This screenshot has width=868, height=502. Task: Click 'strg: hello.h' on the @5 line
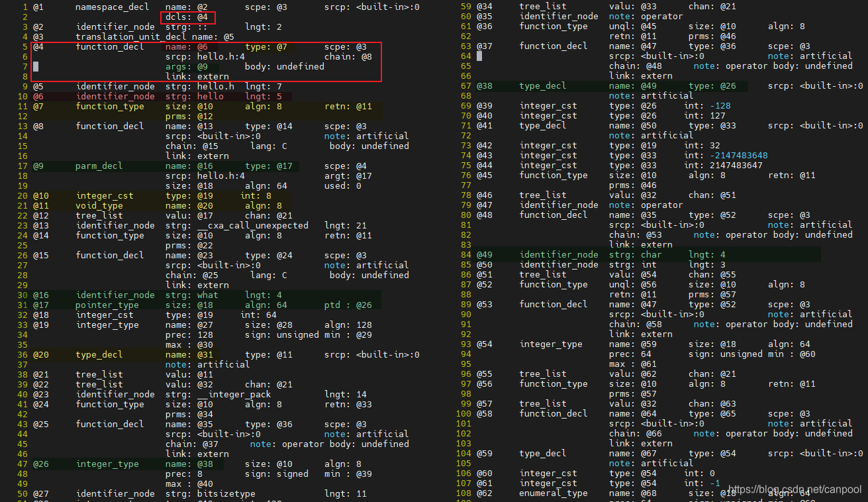click(200, 86)
